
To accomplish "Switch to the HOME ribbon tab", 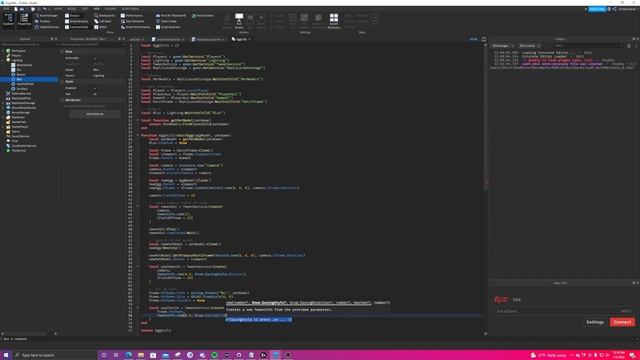I will (58, 9).
